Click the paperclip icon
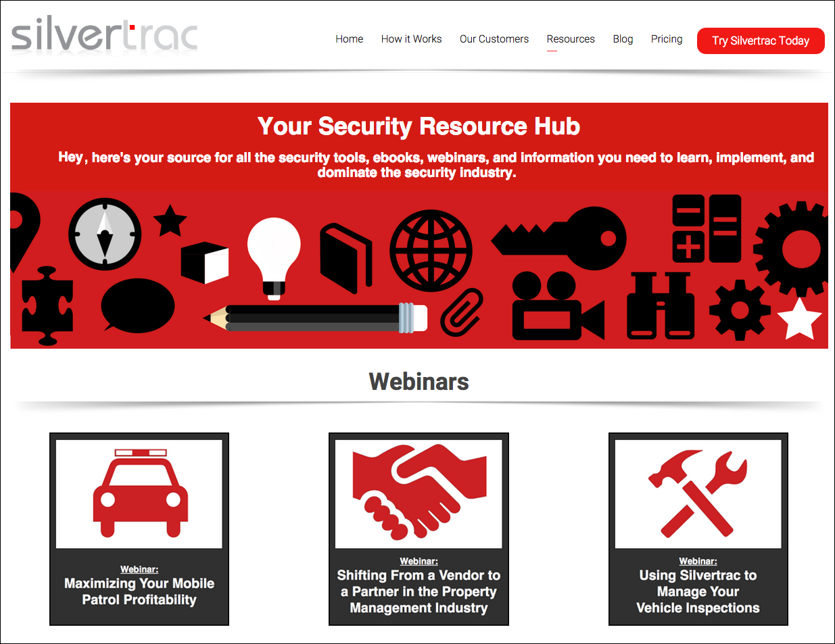Viewport: 835px width, 644px height. [462, 312]
